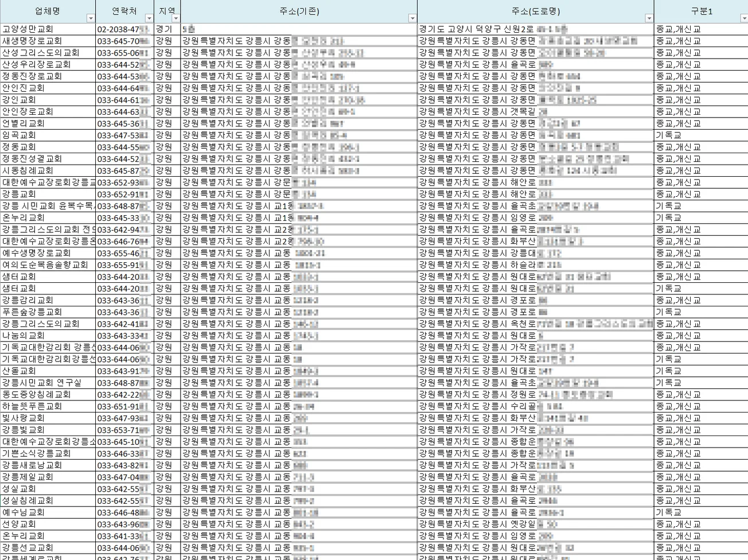Click 기독교 in the 임곡교회 row
This screenshot has width=748, height=560.
pos(669,135)
